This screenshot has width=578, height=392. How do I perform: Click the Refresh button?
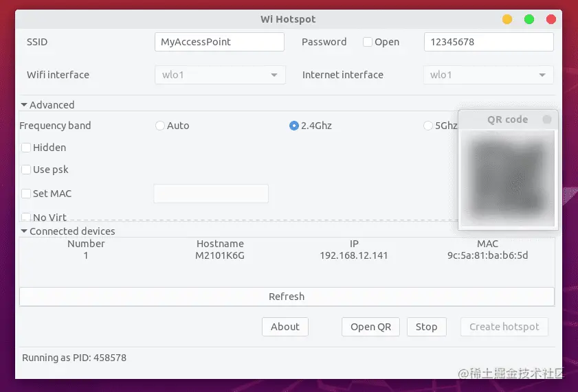pyautogui.click(x=287, y=297)
